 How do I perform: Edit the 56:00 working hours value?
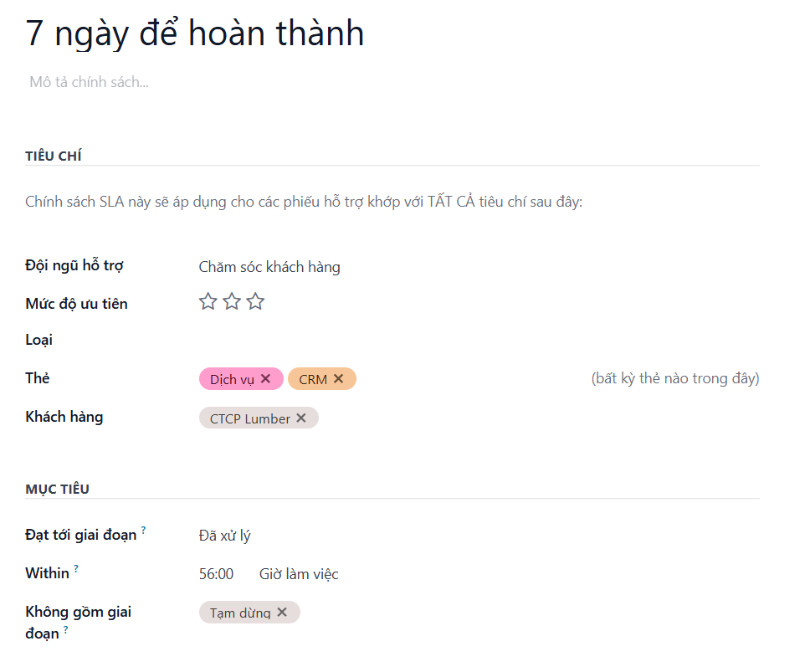coord(216,574)
